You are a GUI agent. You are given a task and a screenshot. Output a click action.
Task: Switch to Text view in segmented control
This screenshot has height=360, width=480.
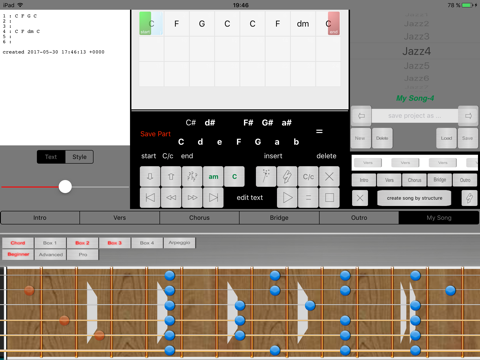(x=51, y=157)
